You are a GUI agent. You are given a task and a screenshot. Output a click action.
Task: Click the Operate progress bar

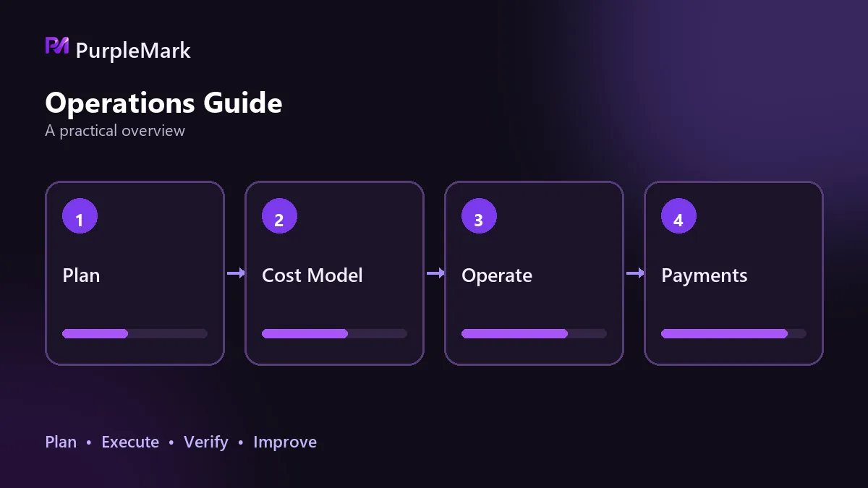(x=535, y=333)
